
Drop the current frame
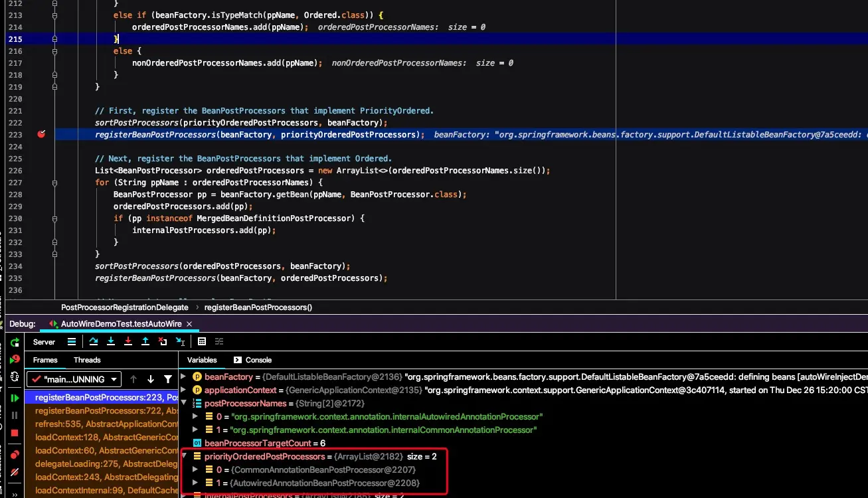pyautogui.click(x=163, y=341)
